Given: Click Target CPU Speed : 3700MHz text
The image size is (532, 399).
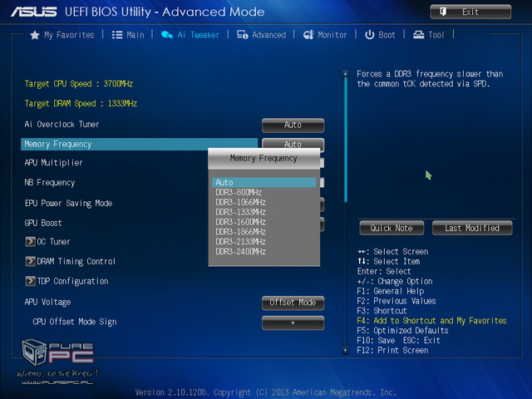Looking at the screenshot, I should pos(79,84).
